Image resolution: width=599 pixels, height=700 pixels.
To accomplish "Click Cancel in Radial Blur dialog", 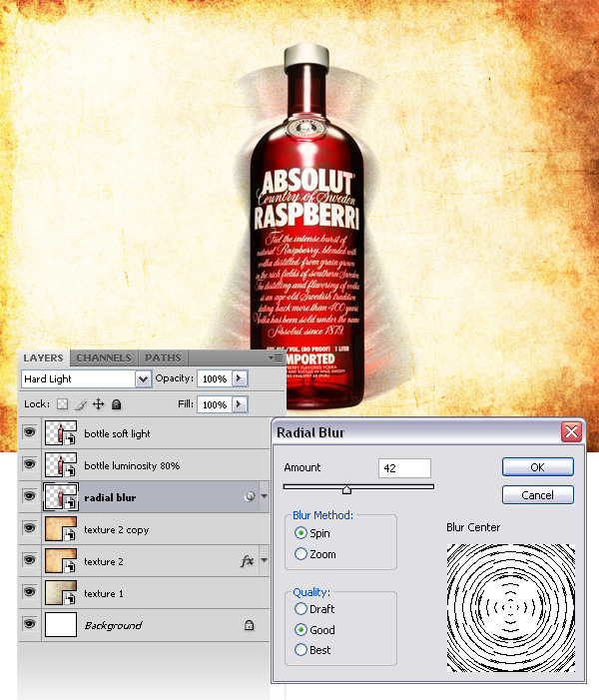I will click(x=537, y=495).
